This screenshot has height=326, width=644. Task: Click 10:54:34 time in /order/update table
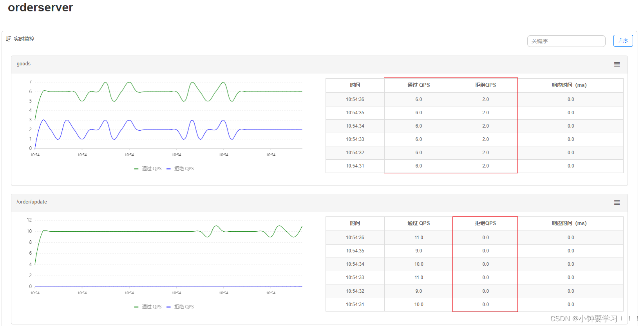click(355, 264)
